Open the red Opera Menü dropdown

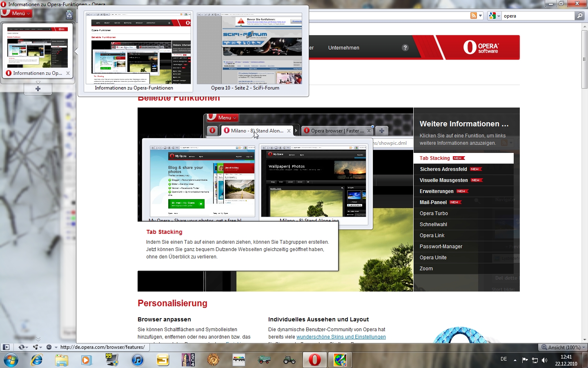point(17,13)
